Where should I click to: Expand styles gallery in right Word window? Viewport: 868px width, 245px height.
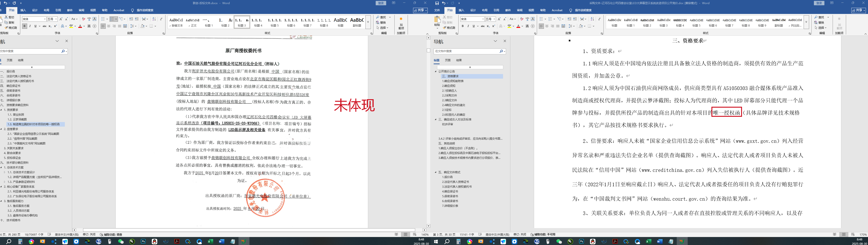(806, 22)
